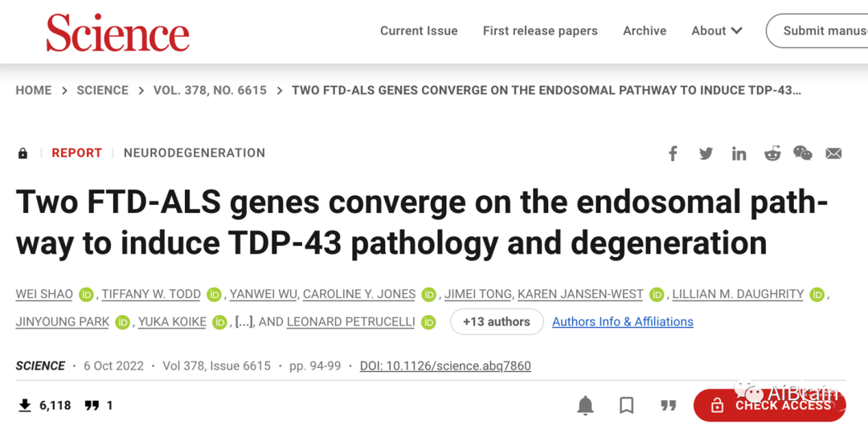This screenshot has width=868, height=429.
Task: Expand the +13 authors list
Action: click(x=497, y=321)
